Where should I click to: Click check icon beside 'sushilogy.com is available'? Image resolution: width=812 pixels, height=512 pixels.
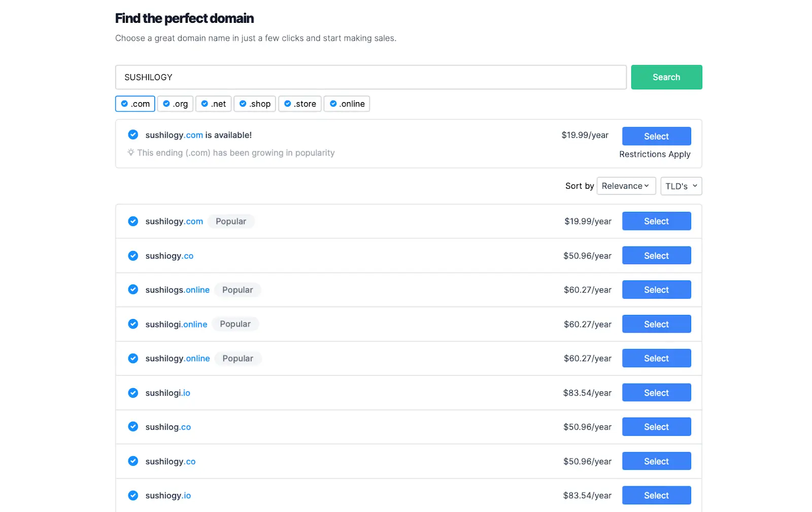point(133,135)
